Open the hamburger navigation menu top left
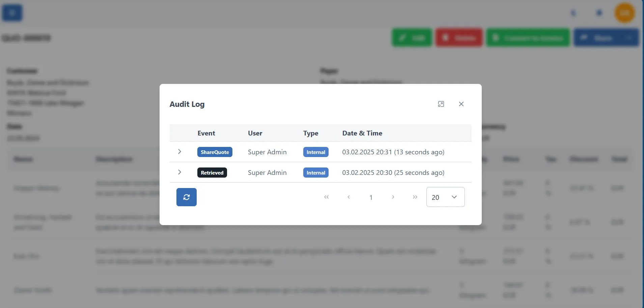The image size is (644, 308). click(x=12, y=12)
